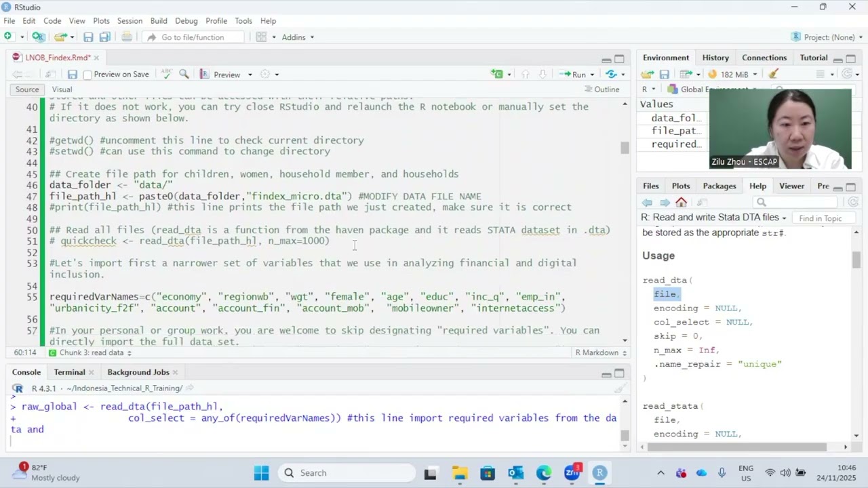Switch to the History tab
Viewport: 868px width, 488px height.
715,58
